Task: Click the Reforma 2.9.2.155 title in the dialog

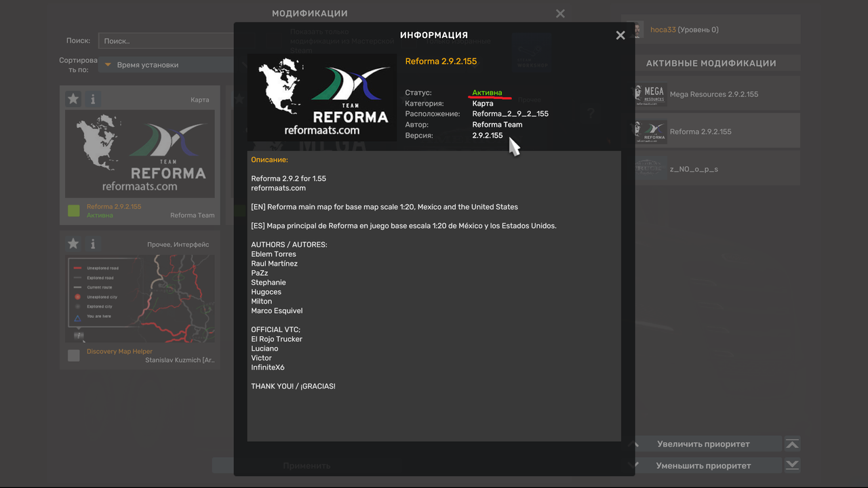Action: click(441, 61)
